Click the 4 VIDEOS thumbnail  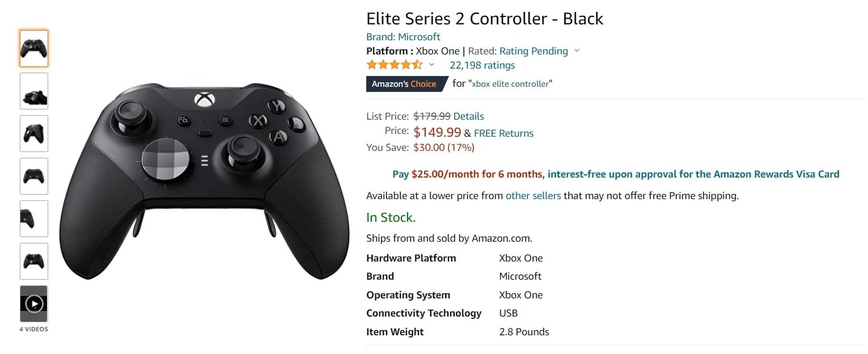(33, 304)
